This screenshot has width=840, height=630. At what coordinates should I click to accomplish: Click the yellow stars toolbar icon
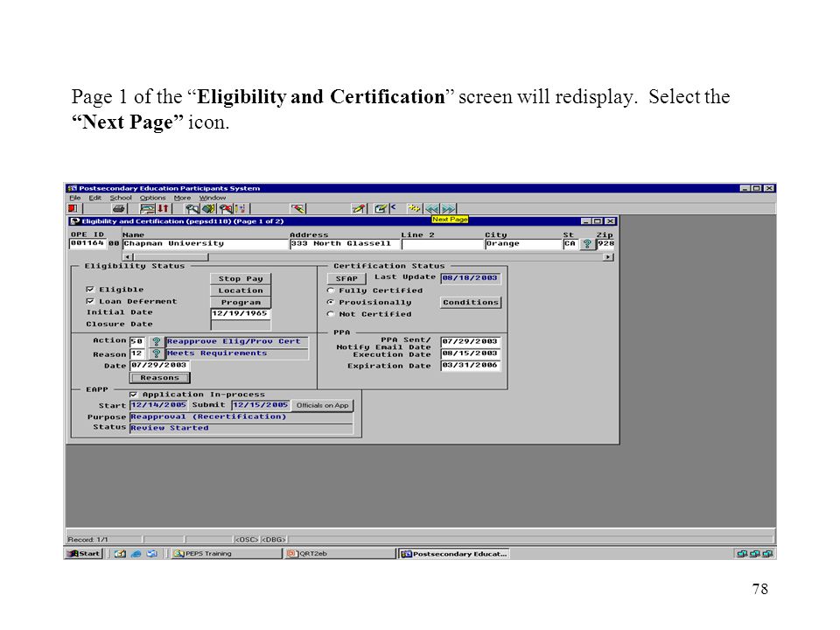point(414,208)
